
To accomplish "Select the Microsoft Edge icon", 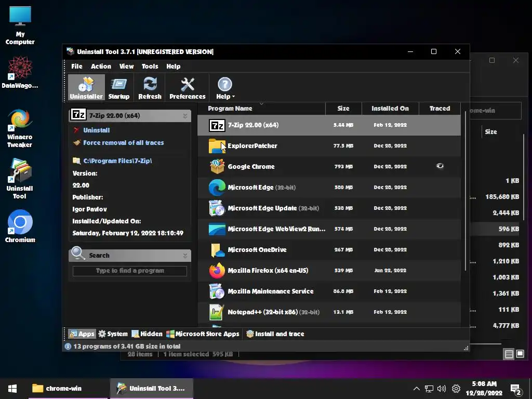I will [217, 187].
